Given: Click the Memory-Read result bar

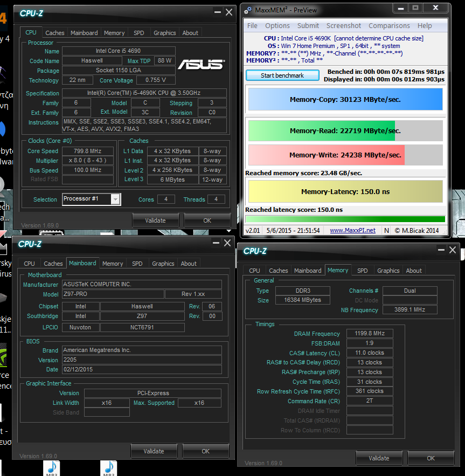Looking at the screenshot, I should click(345, 130).
